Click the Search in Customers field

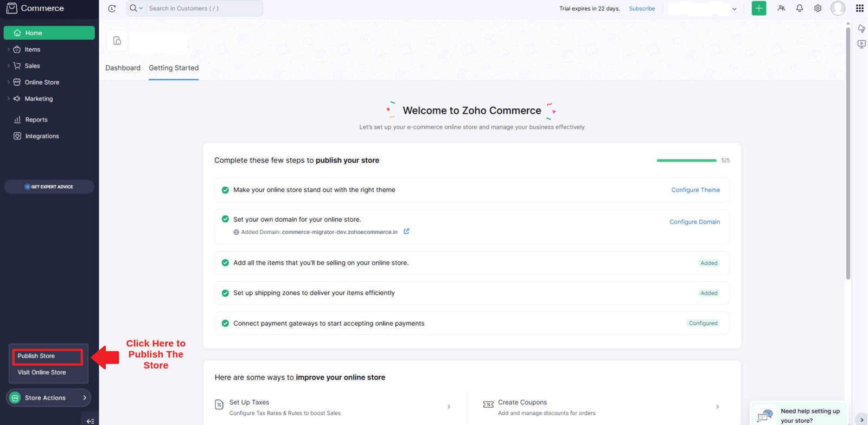point(203,8)
